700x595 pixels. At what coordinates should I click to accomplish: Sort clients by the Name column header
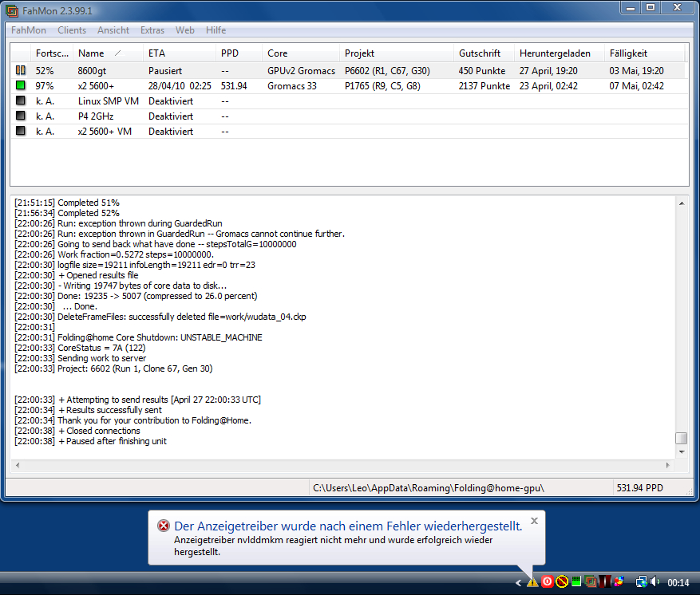pos(108,53)
